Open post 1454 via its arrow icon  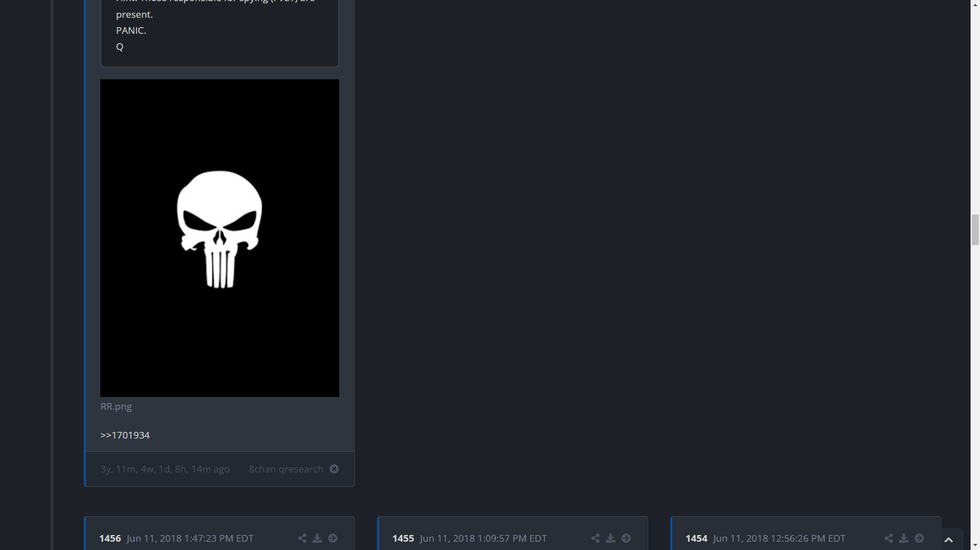coord(919,538)
